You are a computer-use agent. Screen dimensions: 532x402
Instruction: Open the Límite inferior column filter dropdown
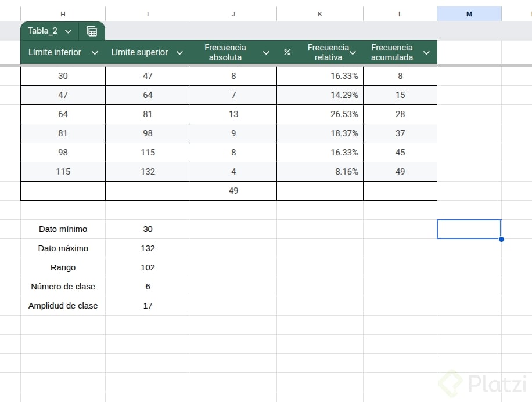point(95,53)
